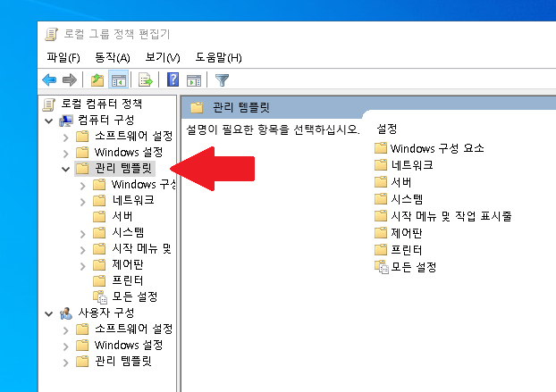Image resolution: width=556 pixels, height=392 pixels.
Task: Open the 도움말(H) menu
Action: click(x=218, y=57)
